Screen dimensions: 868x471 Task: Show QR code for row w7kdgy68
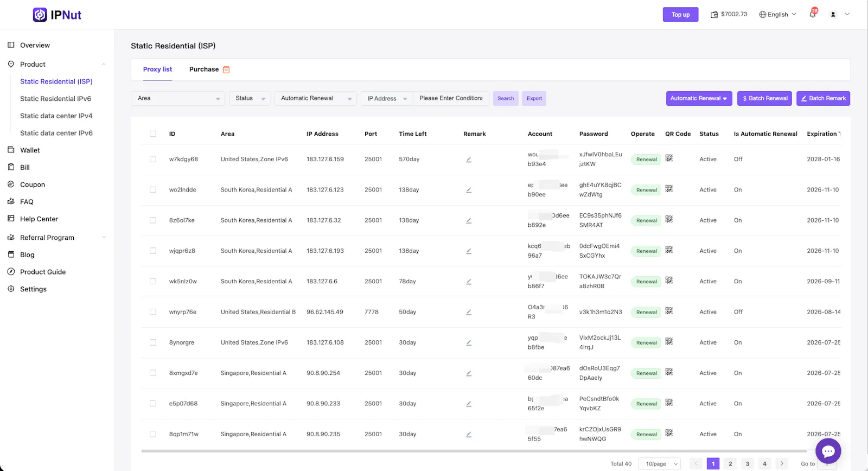[x=669, y=158]
